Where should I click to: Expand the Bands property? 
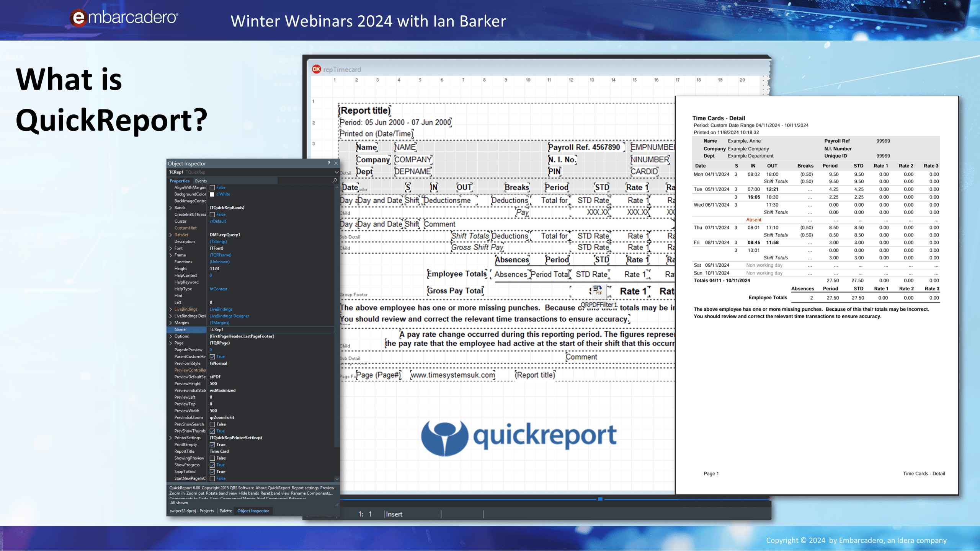tap(171, 208)
